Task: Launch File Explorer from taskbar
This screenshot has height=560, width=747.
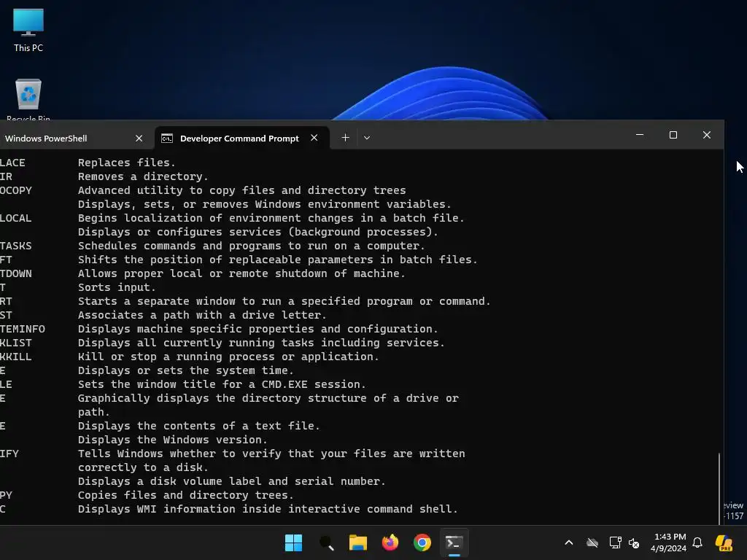Action: (357, 542)
